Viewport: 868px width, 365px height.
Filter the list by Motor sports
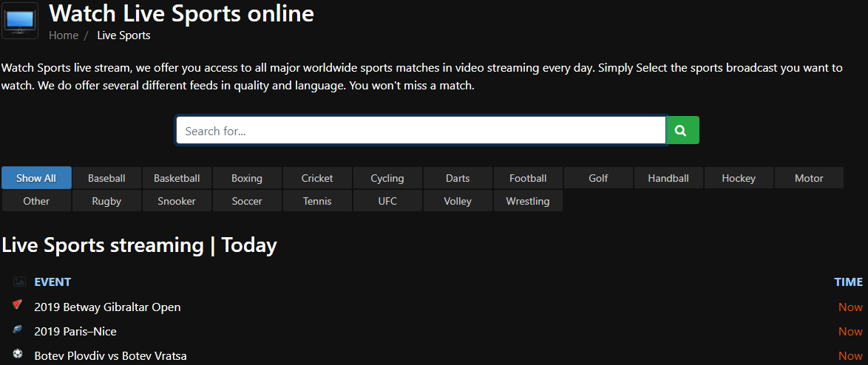click(x=809, y=178)
